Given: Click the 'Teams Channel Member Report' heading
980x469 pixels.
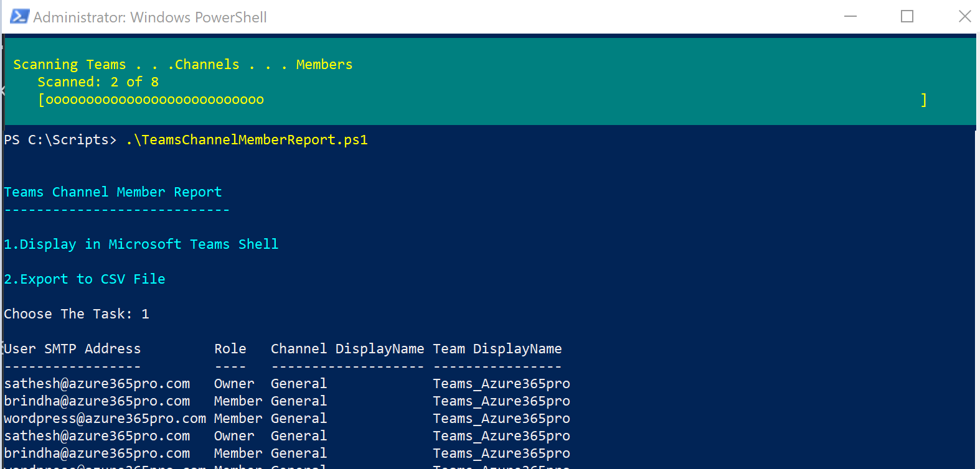Looking at the screenshot, I should (x=113, y=192).
